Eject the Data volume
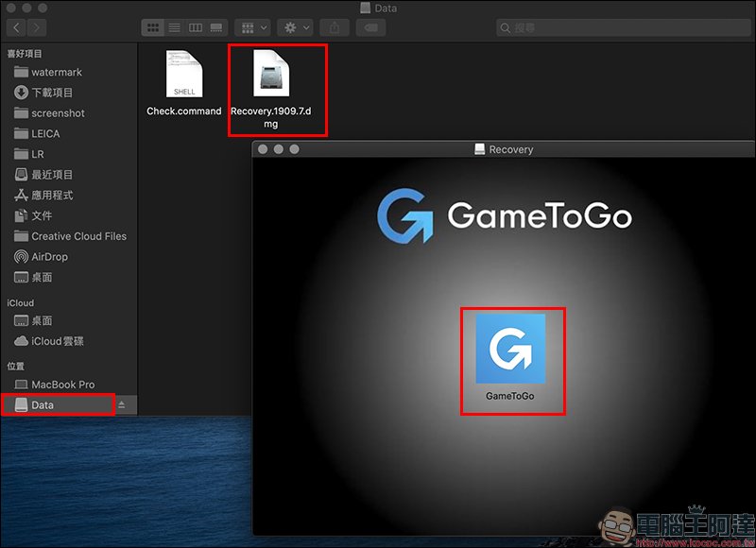The image size is (756, 548). tap(121, 405)
